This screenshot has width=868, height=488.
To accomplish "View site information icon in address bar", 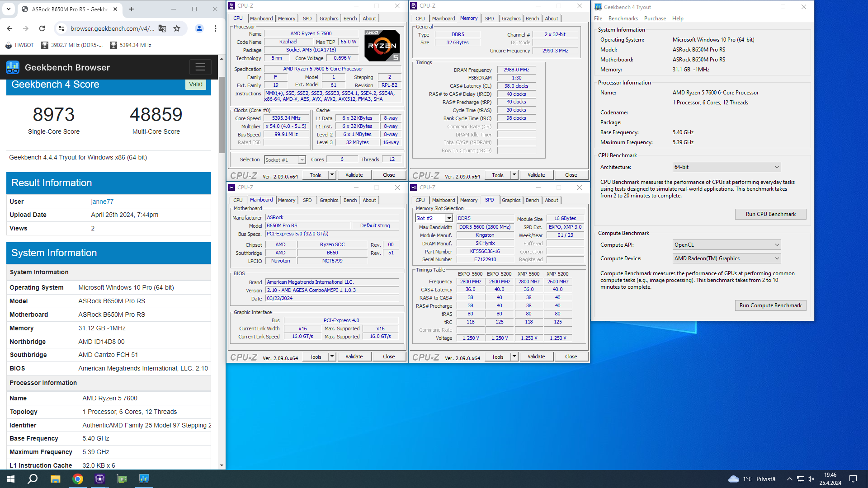I will [61, 28].
